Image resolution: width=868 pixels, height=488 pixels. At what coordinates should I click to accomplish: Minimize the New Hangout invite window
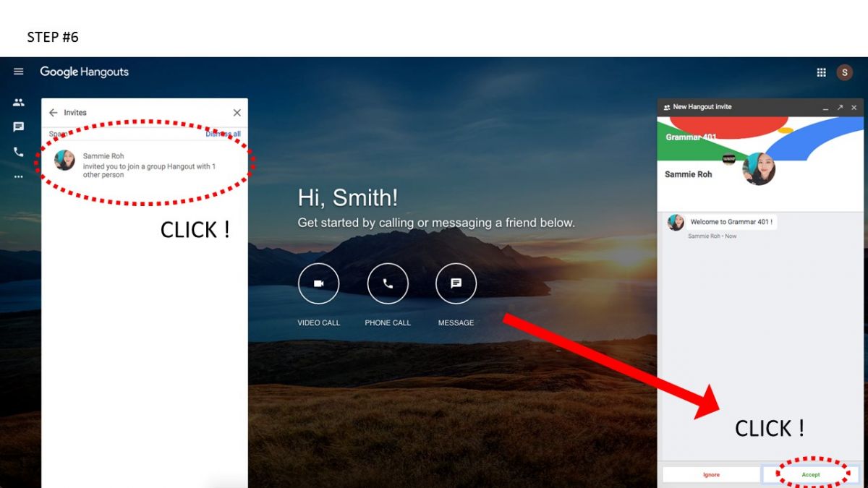[x=825, y=108]
